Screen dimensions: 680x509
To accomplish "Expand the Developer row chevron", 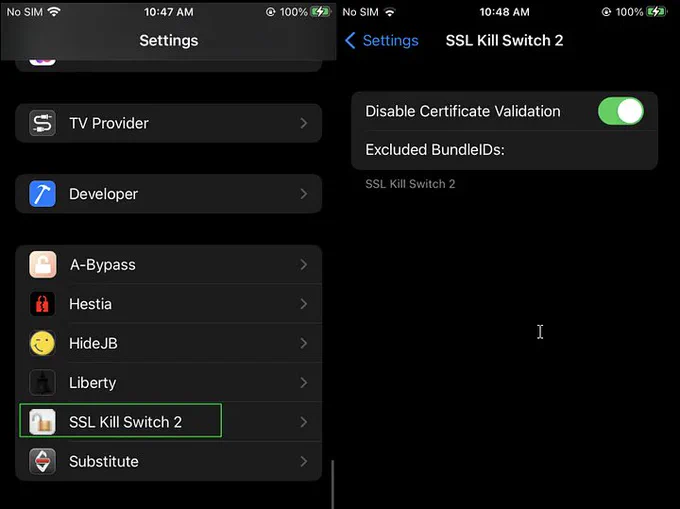I will pos(304,194).
